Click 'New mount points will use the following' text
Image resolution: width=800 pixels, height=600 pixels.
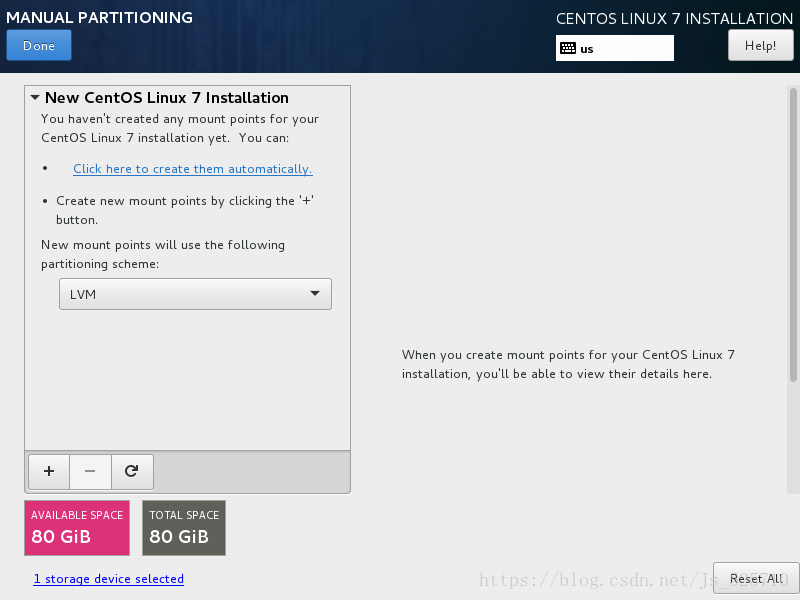pyautogui.click(x=163, y=245)
